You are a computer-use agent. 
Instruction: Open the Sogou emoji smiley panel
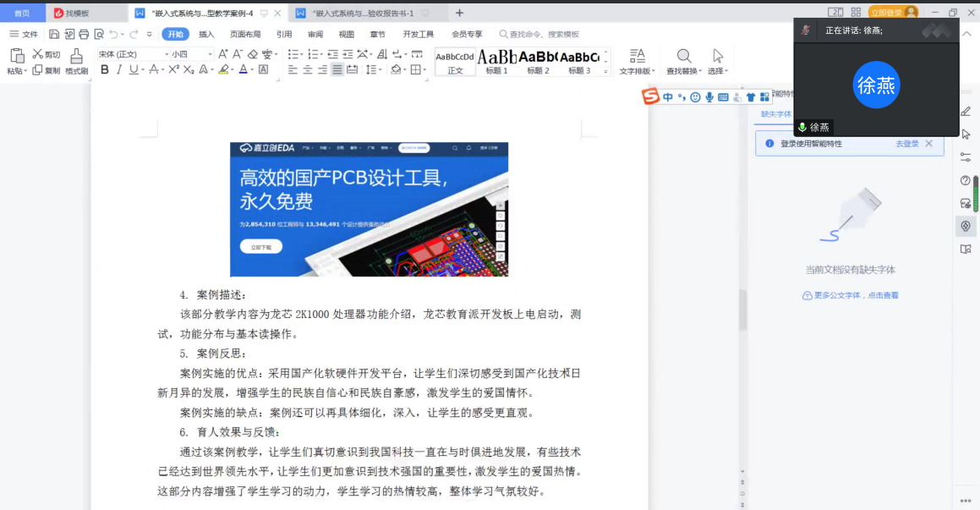(x=695, y=97)
